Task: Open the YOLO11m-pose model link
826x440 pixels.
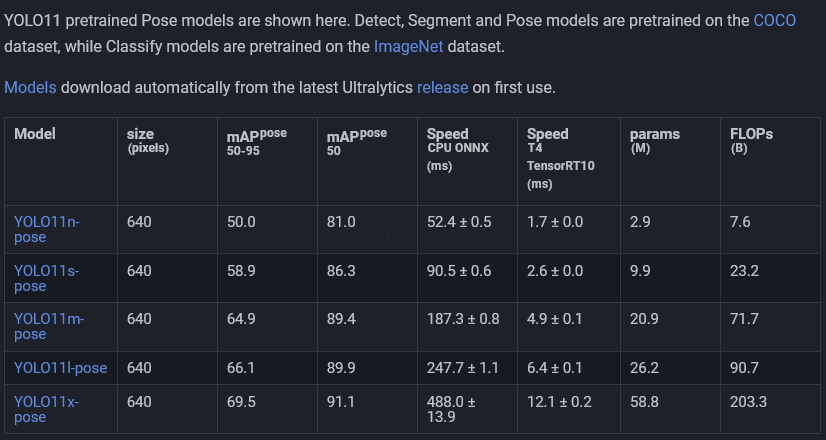Action: pyautogui.click(x=49, y=327)
